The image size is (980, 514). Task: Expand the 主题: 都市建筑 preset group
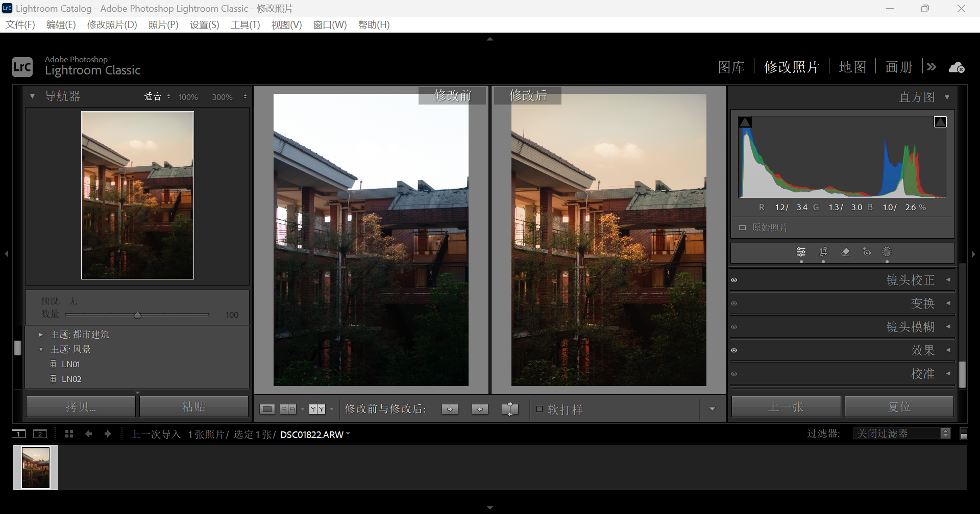(x=41, y=335)
